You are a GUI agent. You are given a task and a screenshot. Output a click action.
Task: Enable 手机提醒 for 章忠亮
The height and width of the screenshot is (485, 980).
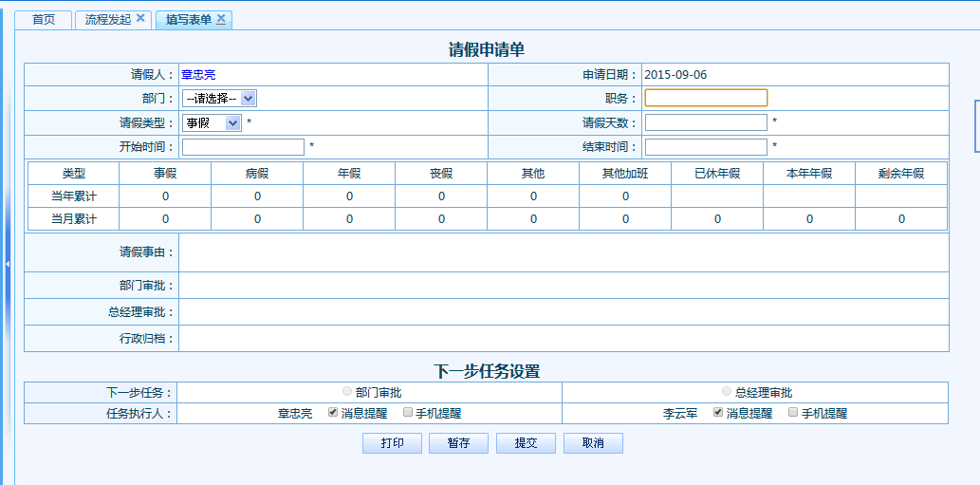pyautogui.click(x=408, y=413)
